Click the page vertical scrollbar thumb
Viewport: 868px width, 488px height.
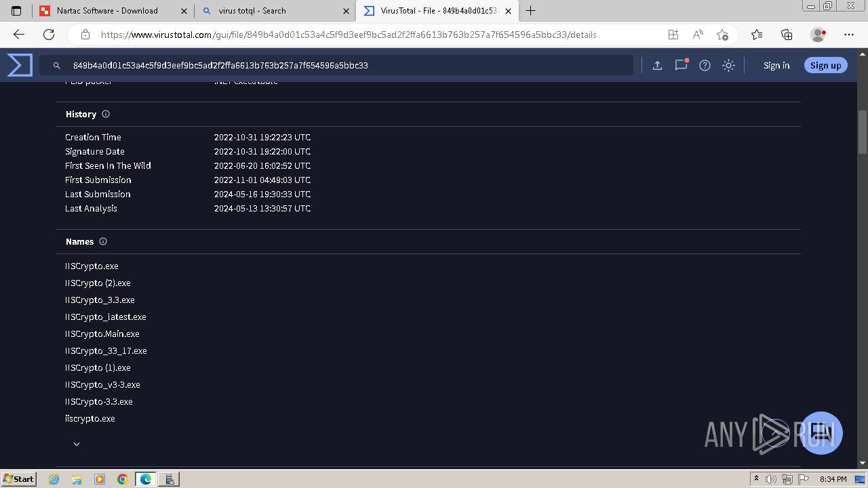coord(863,131)
